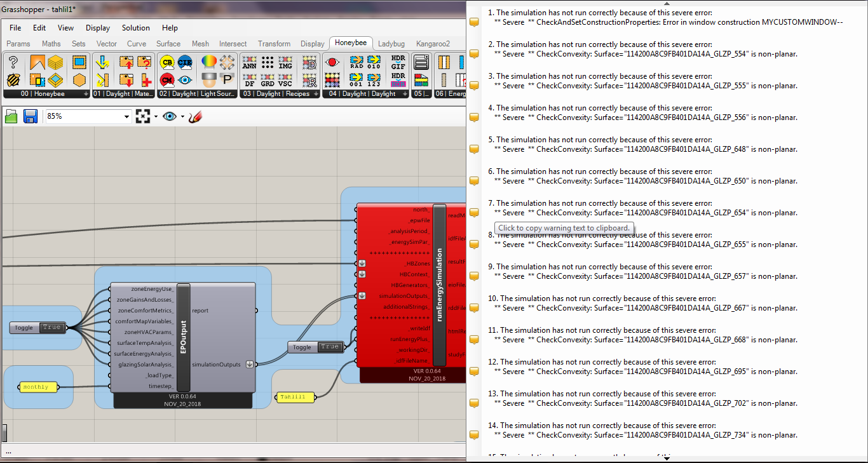Pick the GRD grid-based recipe icon
The image size is (868, 463).
click(x=268, y=80)
